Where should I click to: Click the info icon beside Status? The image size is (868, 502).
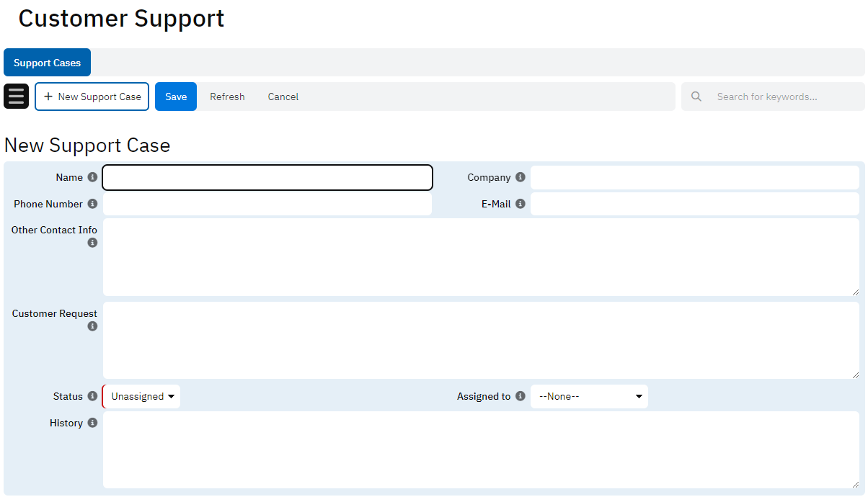[92, 396]
